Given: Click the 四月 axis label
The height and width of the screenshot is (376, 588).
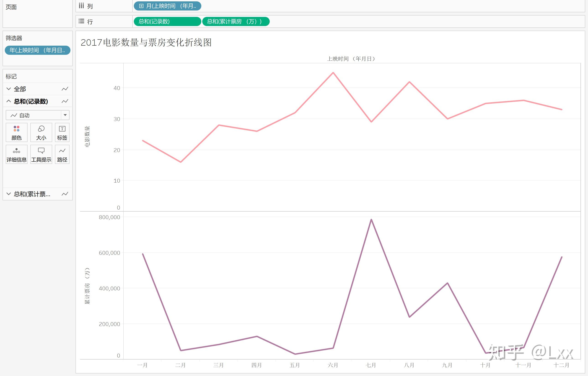Looking at the screenshot, I should click(x=257, y=365).
